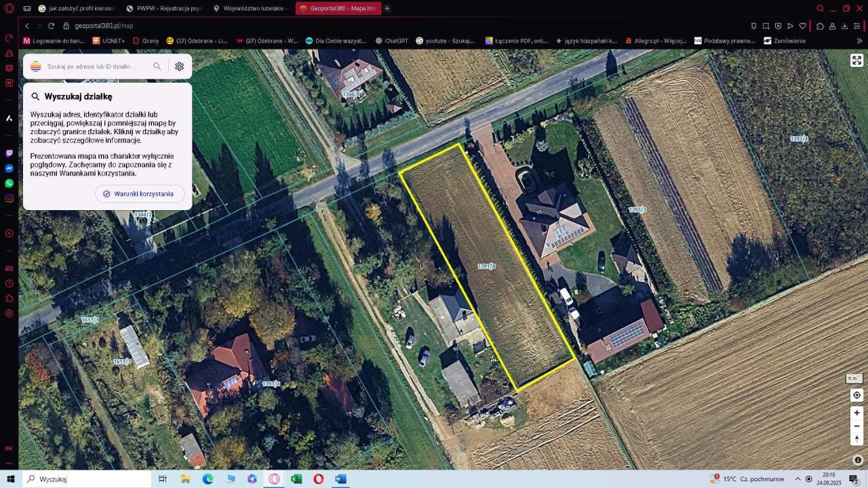
Task: Click the heart (Pinboards) icon near the address bar
Action: 804,26
